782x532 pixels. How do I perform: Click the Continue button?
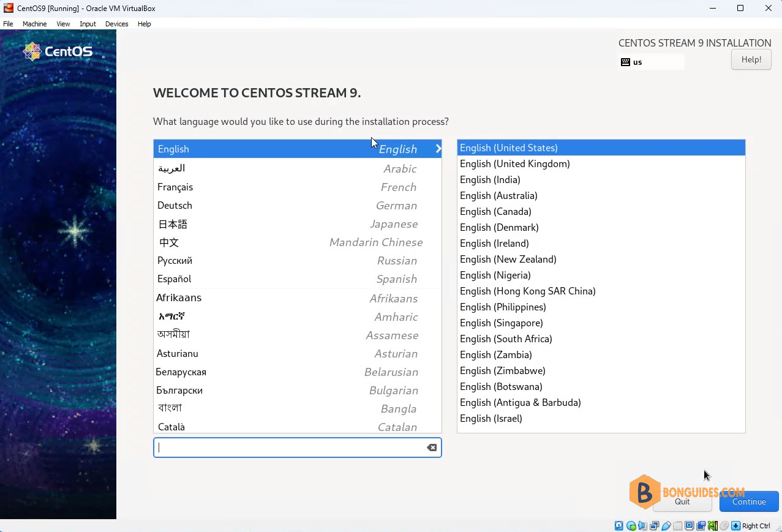(x=749, y=501)
